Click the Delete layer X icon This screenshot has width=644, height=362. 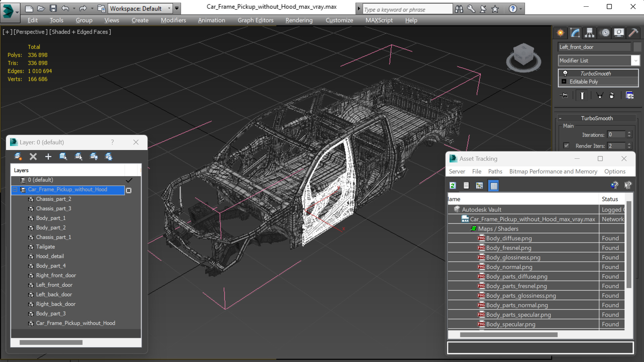pyautogui.click(x=33, y=156)
